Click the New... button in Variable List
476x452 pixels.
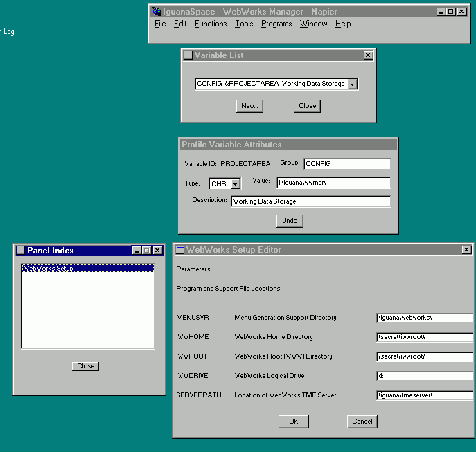[x=249, y=106]
